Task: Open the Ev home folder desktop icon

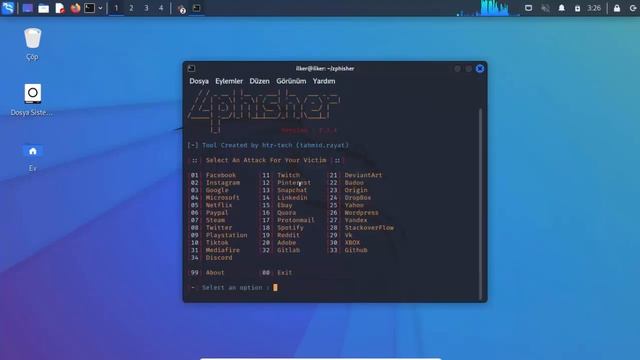Action: click(x=33, y=157)
